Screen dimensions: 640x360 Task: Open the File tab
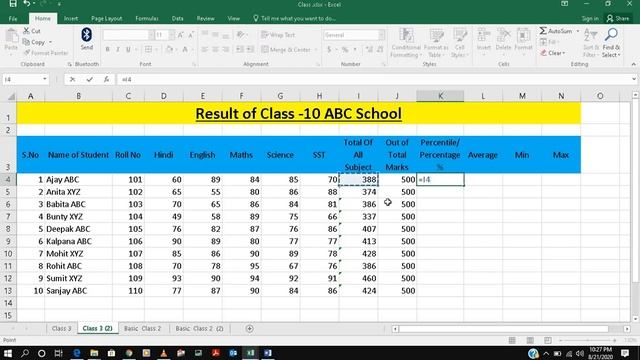13,18
